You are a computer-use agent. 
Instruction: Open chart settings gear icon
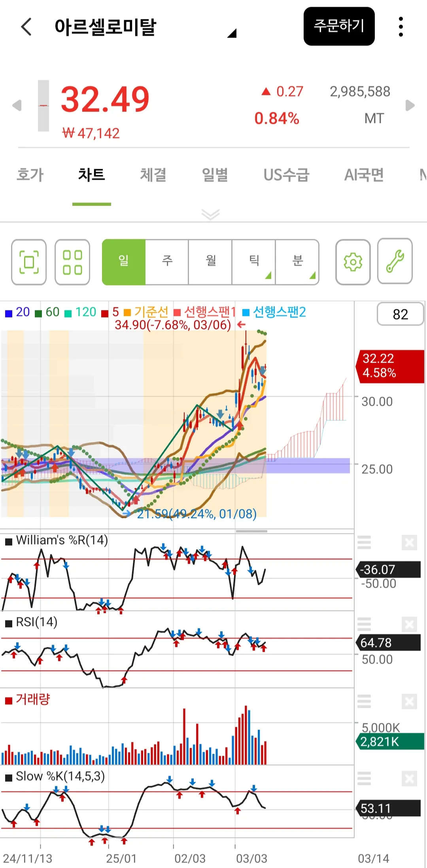(x=353, y=262)
